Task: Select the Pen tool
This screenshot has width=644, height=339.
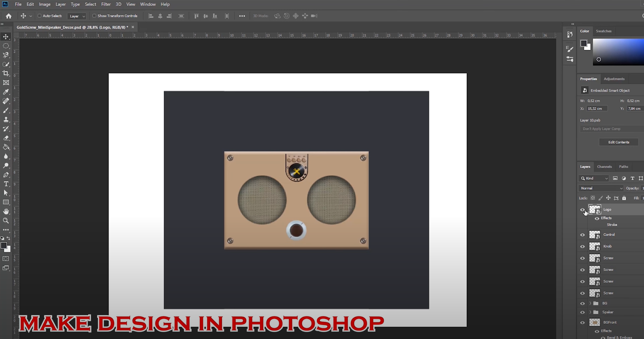Action: (x=6, y=175)
